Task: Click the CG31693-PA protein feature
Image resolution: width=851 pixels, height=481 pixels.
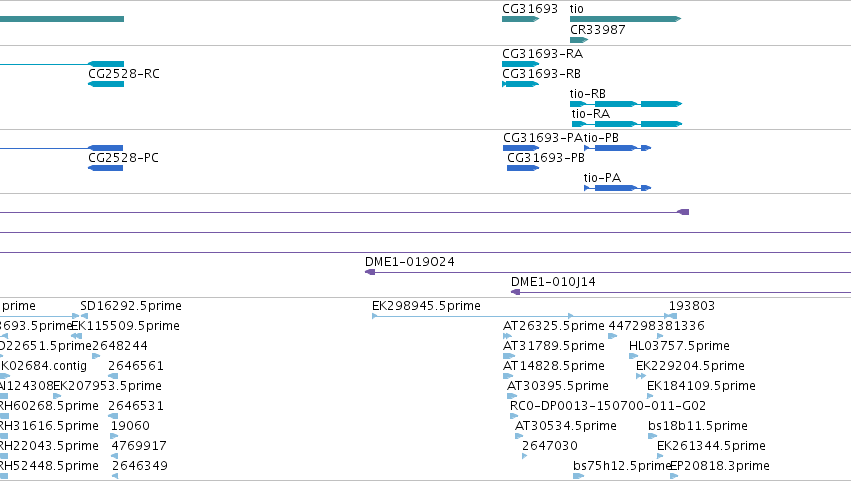Action: pos(521,148)
